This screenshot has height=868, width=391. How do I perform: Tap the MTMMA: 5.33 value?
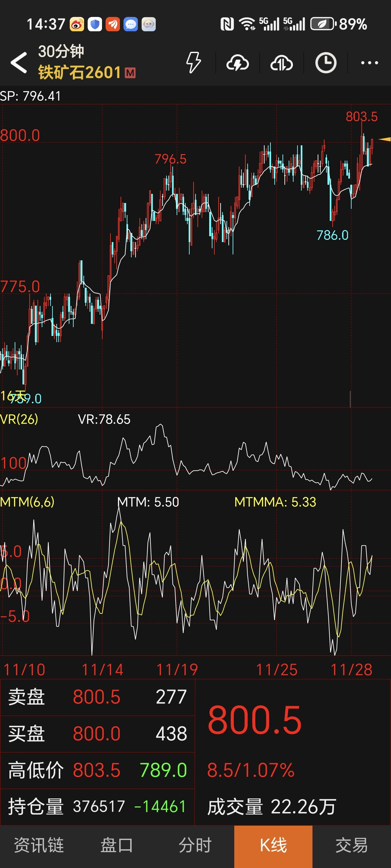point(275,502)
